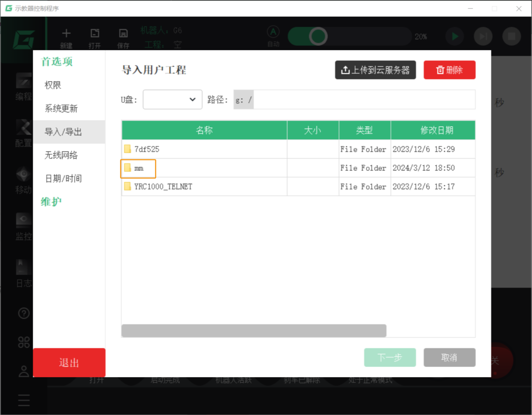
Task: Adjust the speed slider knob
Action: coord(318,36)
